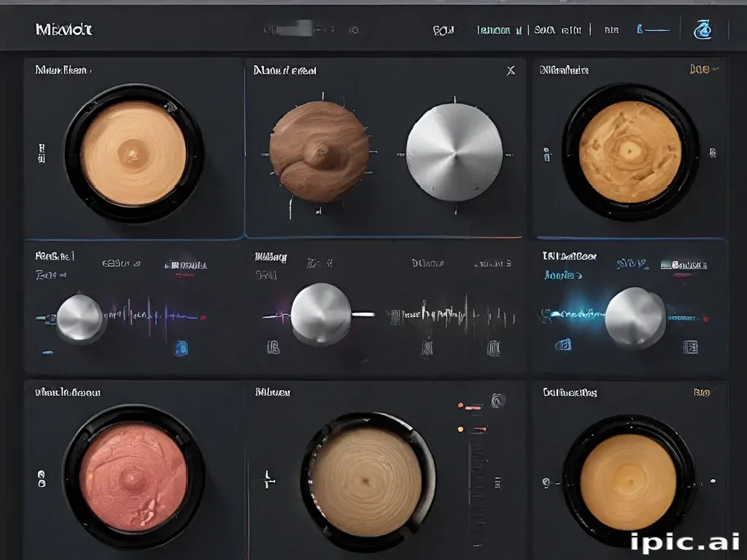Click the white dot right of golden-orange knob
Screen dimensions: 747x560
tap(713, 481)
